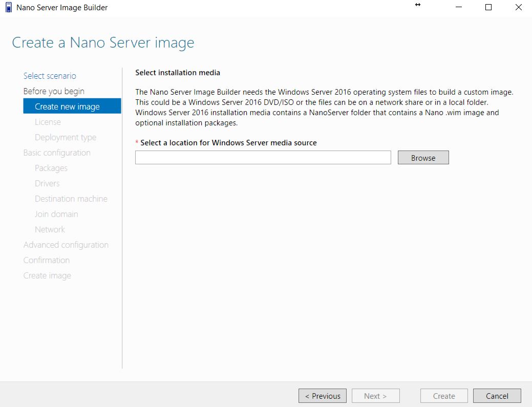Click the Nano Server Image Builder app icon

click(9, 7)
